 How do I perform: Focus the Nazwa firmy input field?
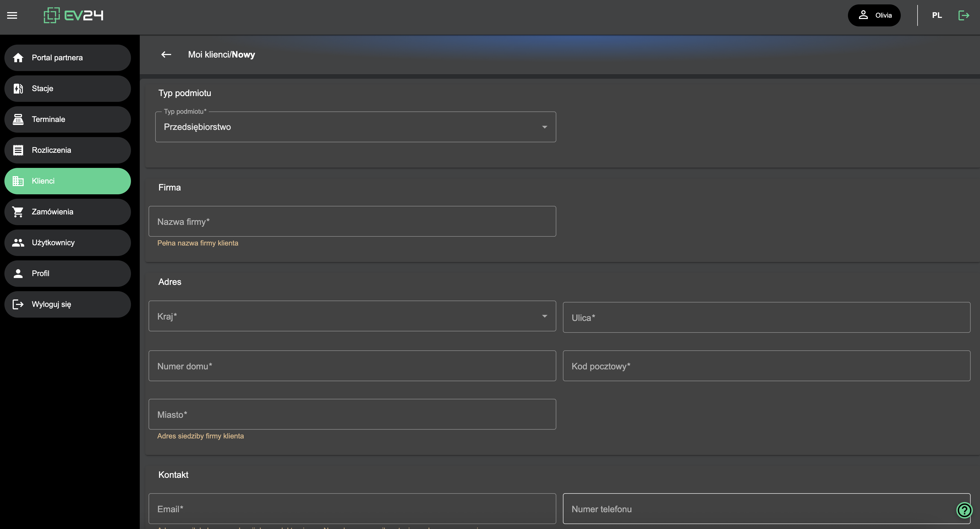pos(352,222)
